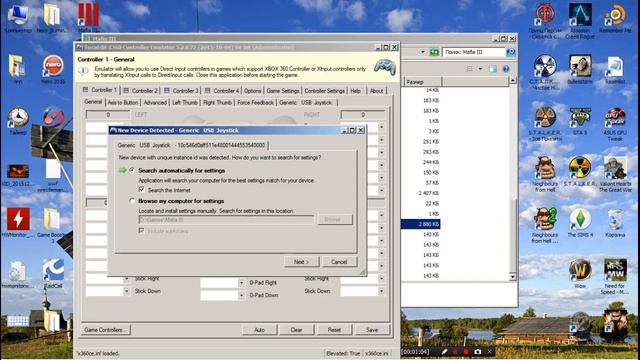Switch to the Controller 3 tab
Image resolution: width=640 pixels, height=360 pixels.
tap(182, 91)
